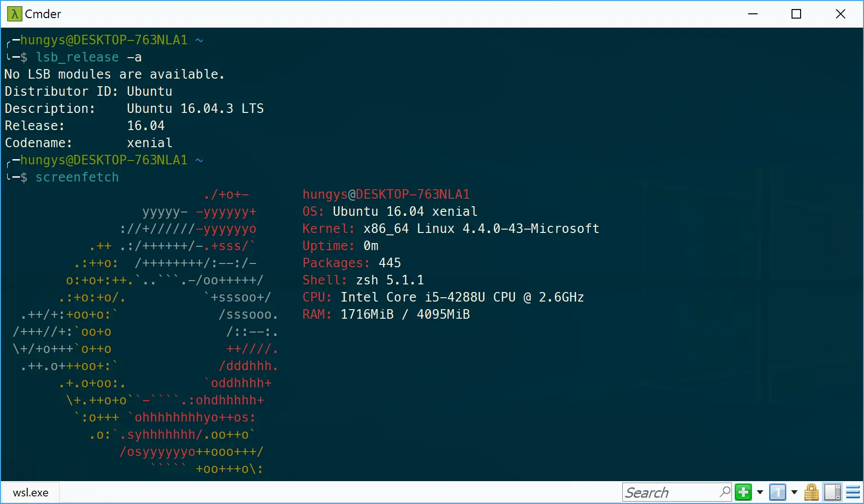Click the 'Kernel:' label
Screen dimensions: 864x504
329,229
